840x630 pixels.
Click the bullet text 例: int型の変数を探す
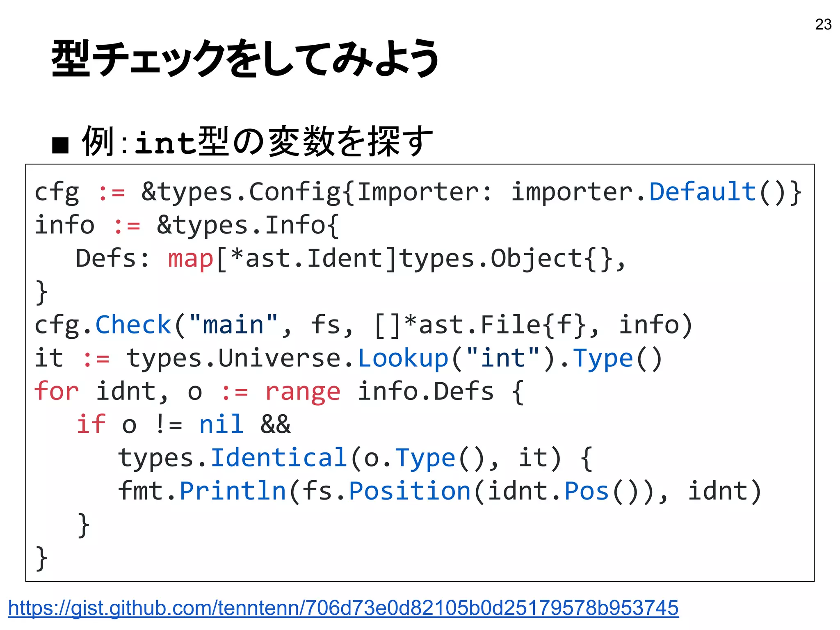tap(258, 142)
